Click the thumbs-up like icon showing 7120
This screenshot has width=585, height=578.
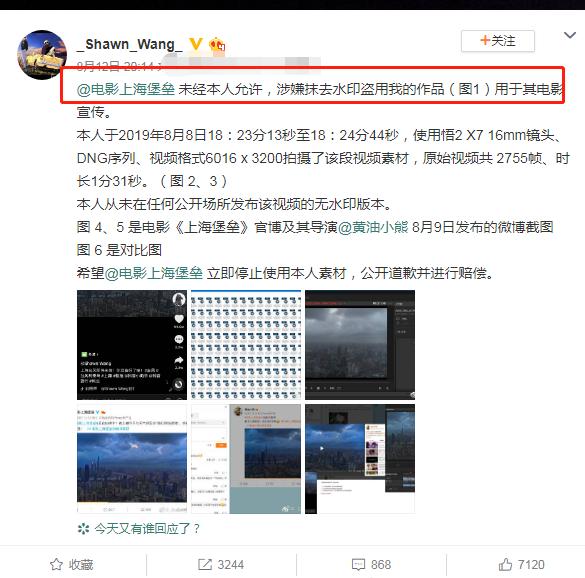(x=505, y=564)
